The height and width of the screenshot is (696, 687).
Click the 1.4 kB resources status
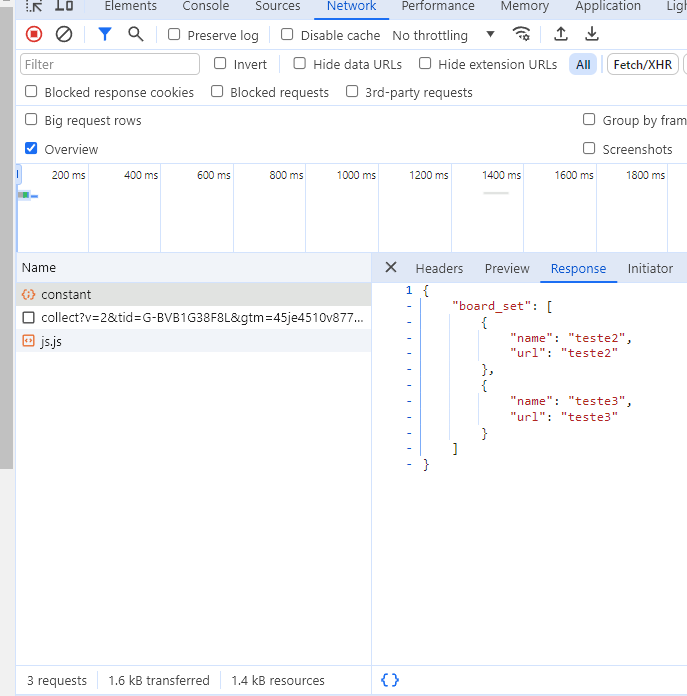click(278, 680)
